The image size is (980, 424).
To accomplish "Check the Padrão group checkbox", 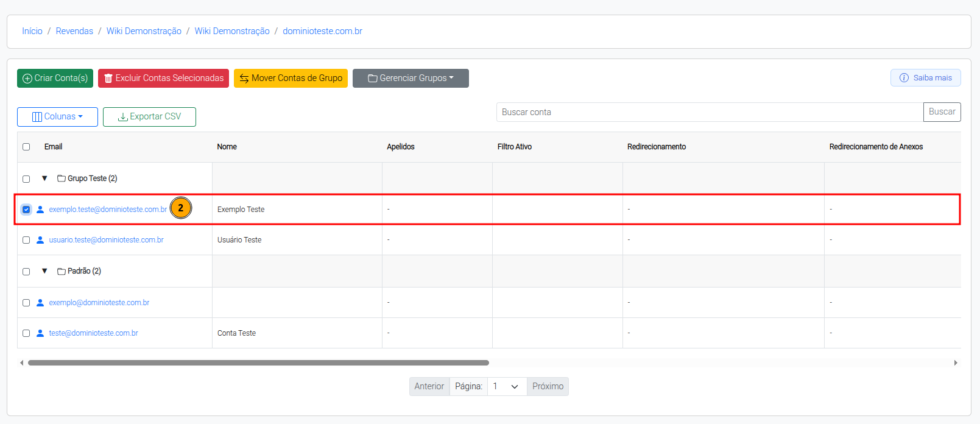I will pyautogui.click(x=26, y=272).
